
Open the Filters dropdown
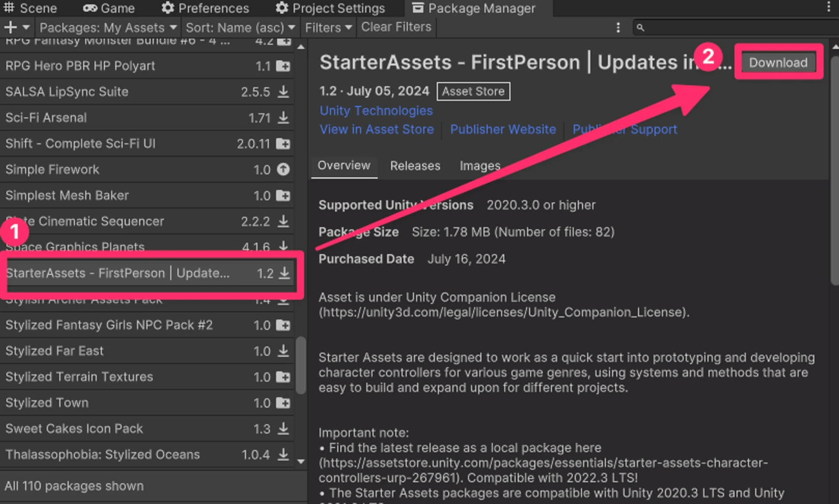(328, 27)
